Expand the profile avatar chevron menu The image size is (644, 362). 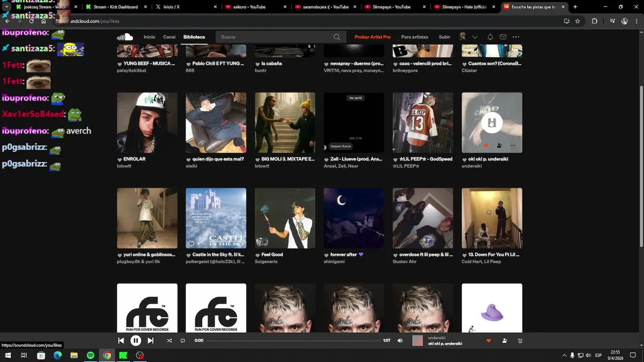point(474,37)
